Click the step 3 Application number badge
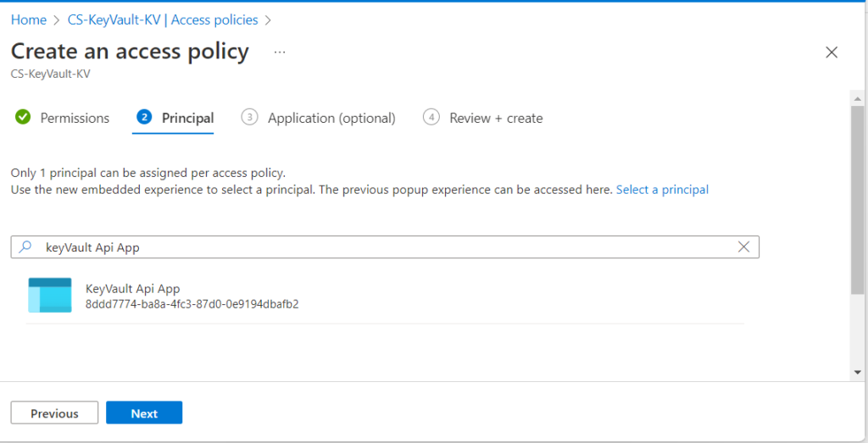This screenshot has width=868, height=443. pyautogui.click(x=250, y=117)
